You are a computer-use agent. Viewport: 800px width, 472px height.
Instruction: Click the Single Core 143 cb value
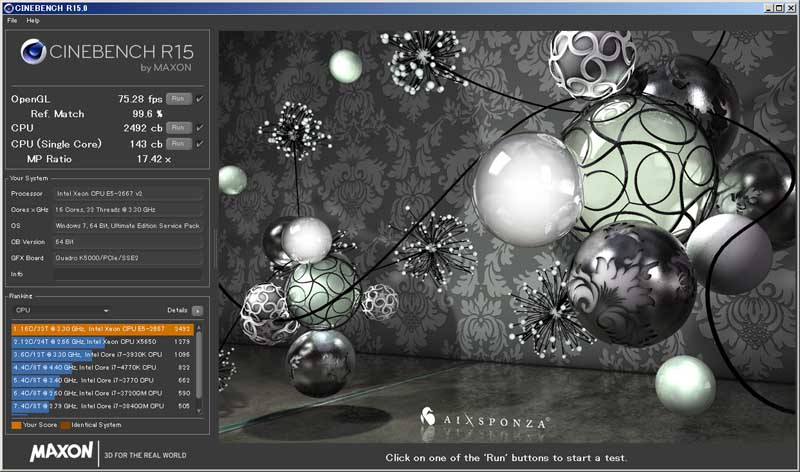[146, 144]
